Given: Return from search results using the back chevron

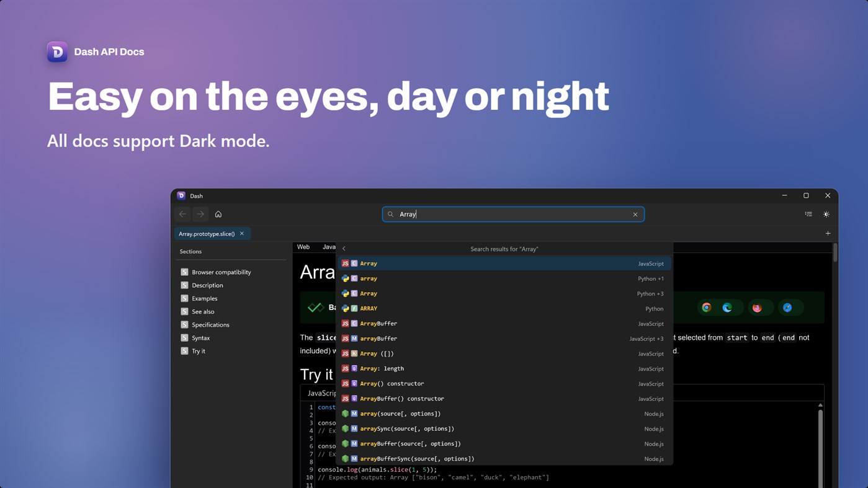Looking at the screenshot, I should coord(344,249).
